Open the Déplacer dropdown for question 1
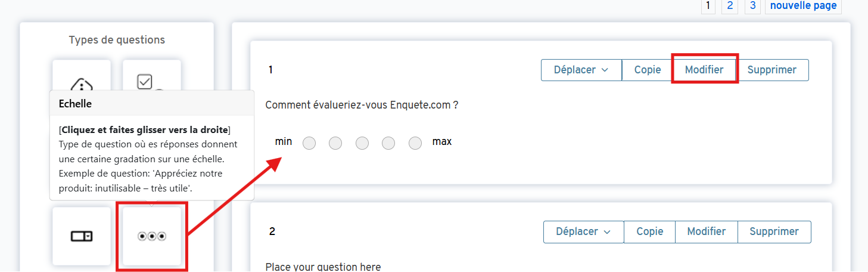 [581, 70]
